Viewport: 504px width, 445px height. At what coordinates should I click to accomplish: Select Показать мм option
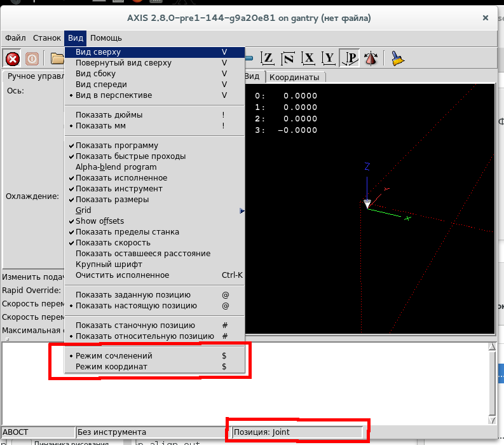tap(154, 126)
